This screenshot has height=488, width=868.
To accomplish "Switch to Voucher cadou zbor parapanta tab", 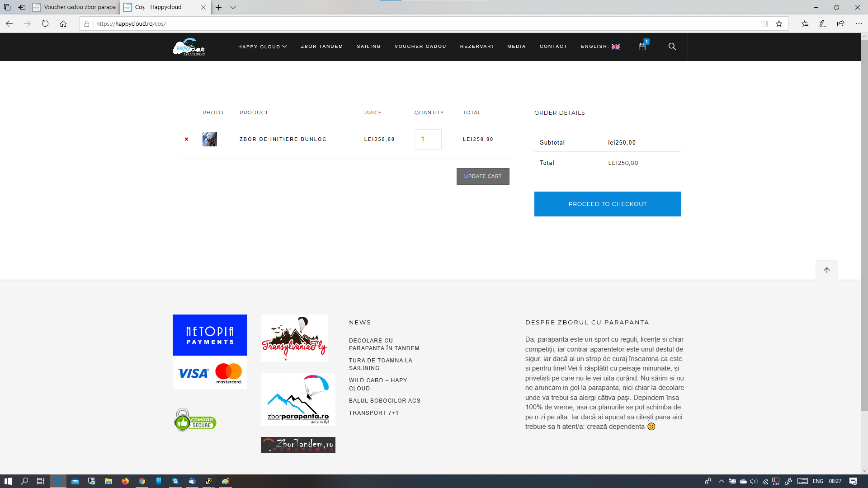I will pyautogui.click(x=75, y=7).
